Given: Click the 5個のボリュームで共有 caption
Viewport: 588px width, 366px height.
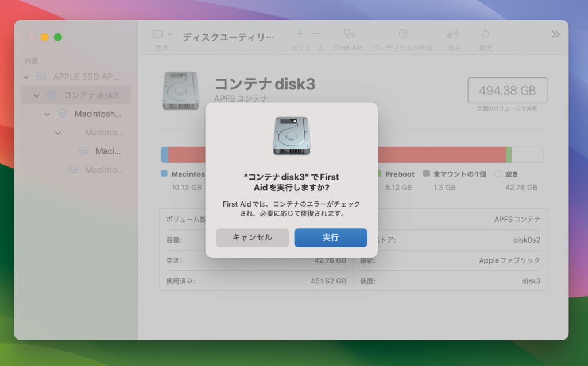Looking at the screenshot, I should pos(508,108).
